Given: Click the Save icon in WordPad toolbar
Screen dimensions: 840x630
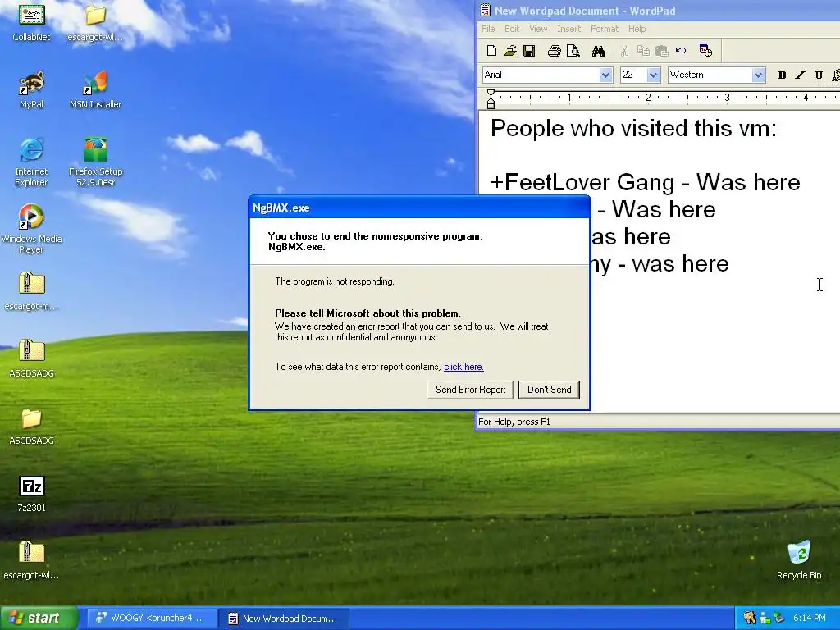Looking at the screenshot, I should (x=529, y=51).
